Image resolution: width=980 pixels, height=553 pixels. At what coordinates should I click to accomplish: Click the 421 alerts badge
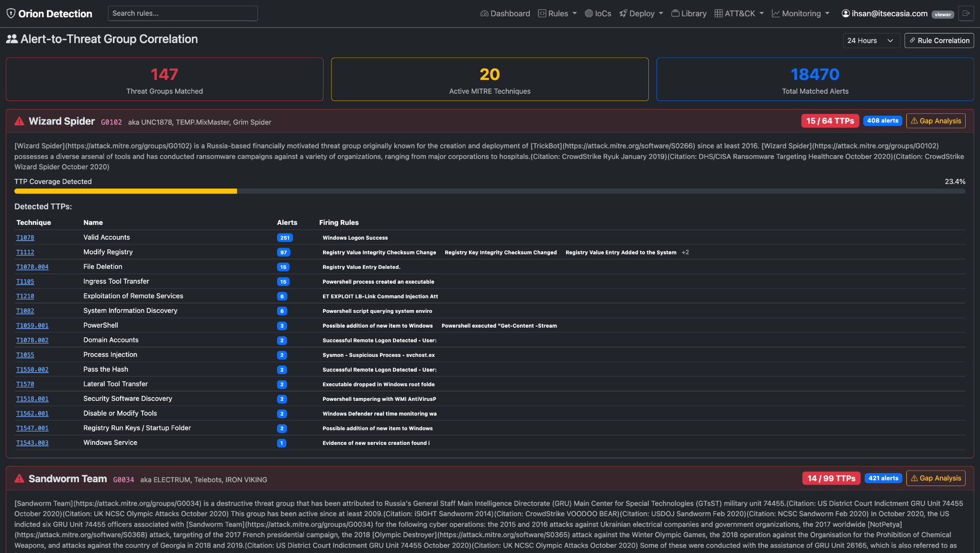click(883, 478)
